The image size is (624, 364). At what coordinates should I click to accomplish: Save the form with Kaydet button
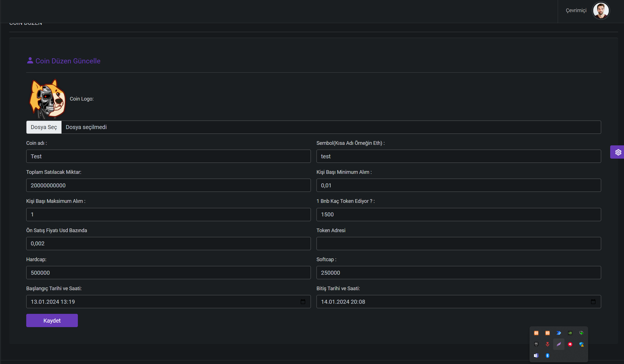52,321
